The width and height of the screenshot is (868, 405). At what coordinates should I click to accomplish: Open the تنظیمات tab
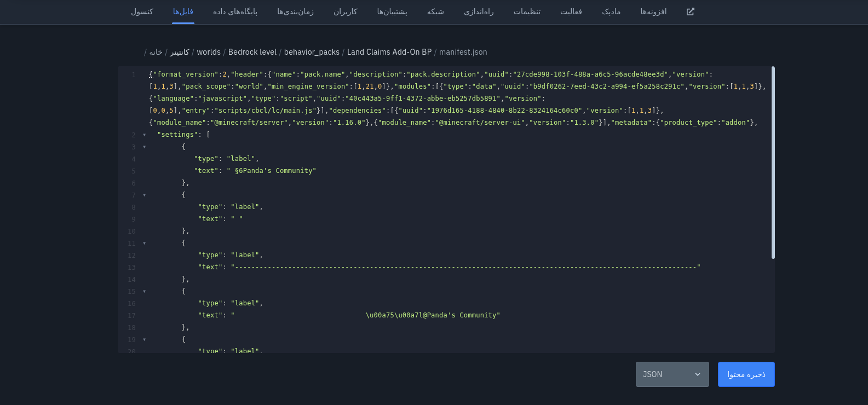[527, 11]
